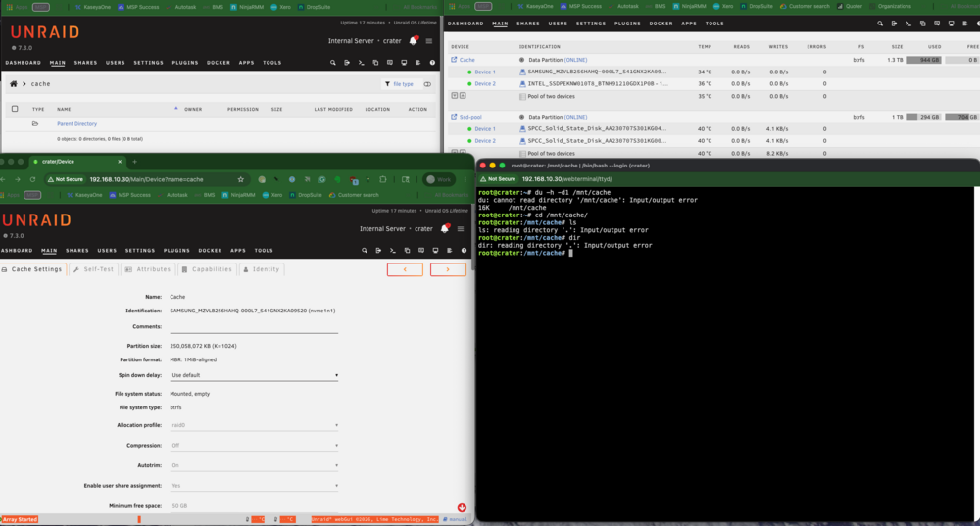Click the Cache used space bar showing 944 GB
Image resolution: width=980 pixels, height=526 pixels.
tap(924, 60)
